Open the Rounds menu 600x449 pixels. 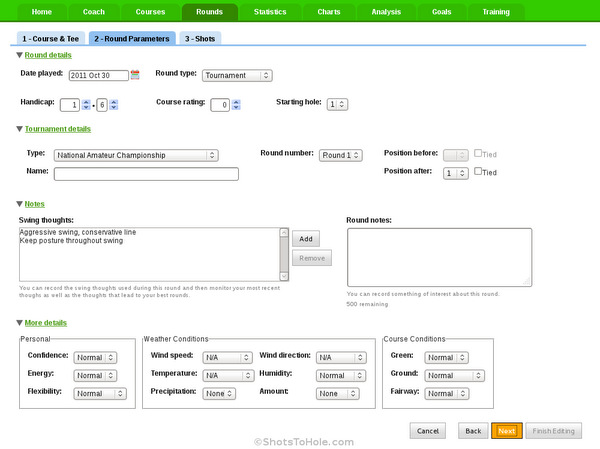210,12
